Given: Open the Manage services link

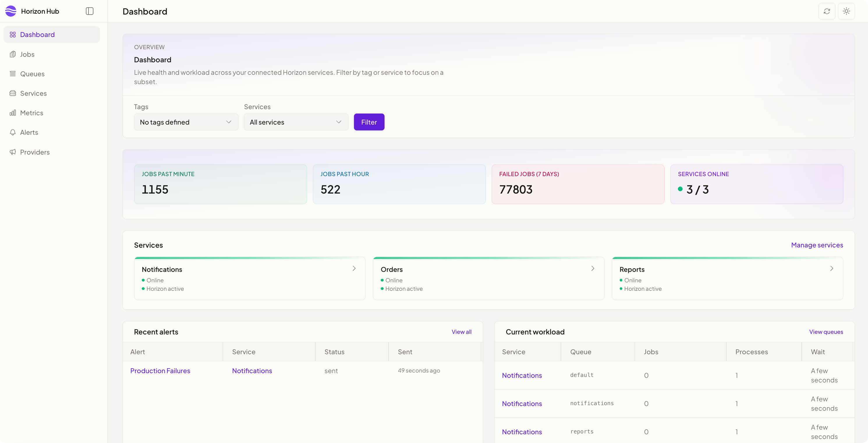Looking at the screenshot, I should coord(817,245).
